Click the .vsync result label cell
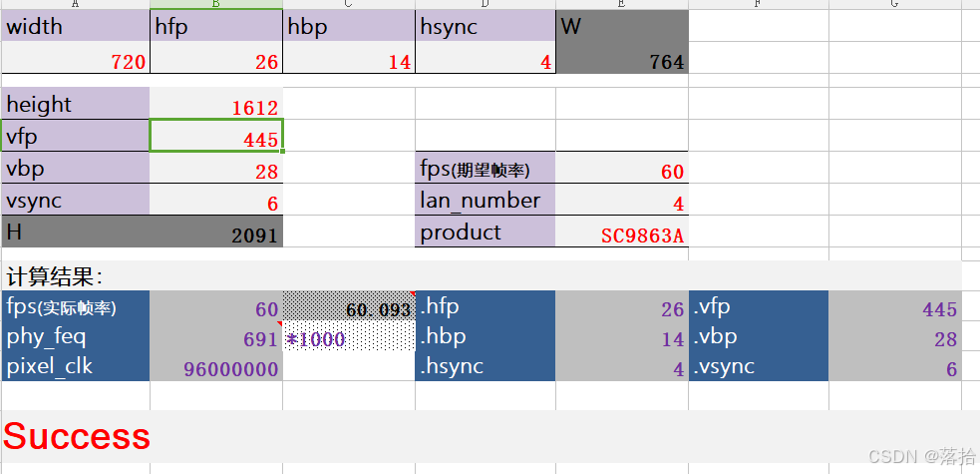 [759, 366]
